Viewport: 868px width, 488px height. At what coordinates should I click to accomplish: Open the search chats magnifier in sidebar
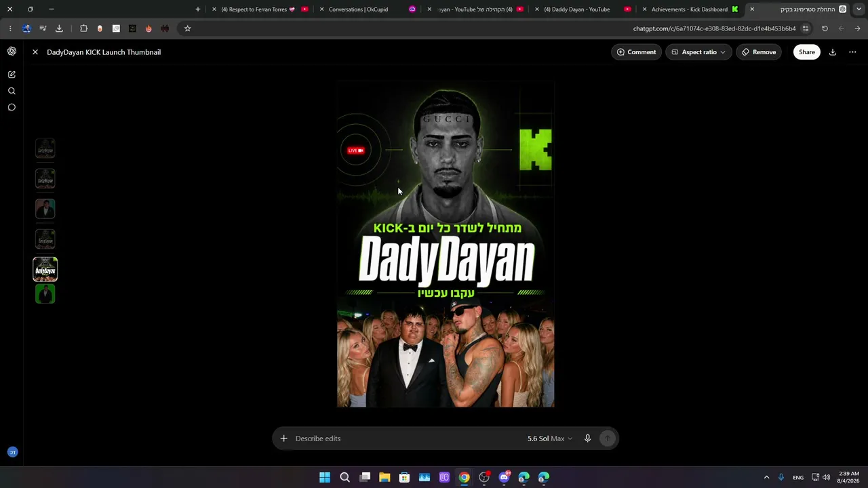coord(12,91)
